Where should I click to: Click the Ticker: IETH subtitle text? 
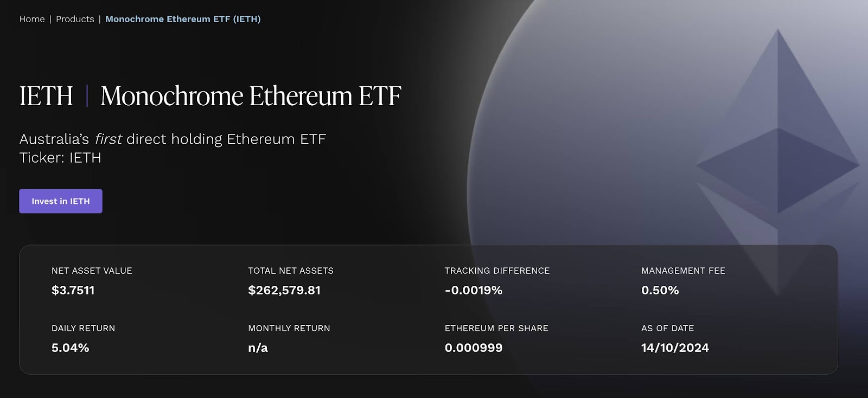pos(60,158)
